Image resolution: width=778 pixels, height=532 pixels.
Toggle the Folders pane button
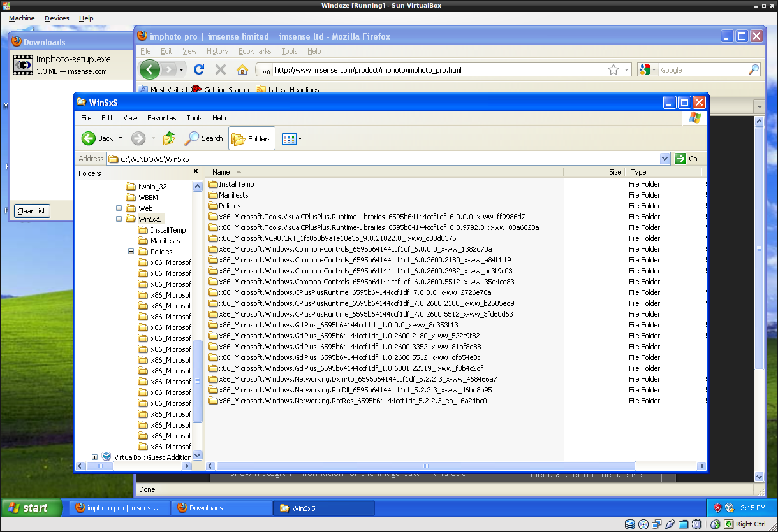252,138
